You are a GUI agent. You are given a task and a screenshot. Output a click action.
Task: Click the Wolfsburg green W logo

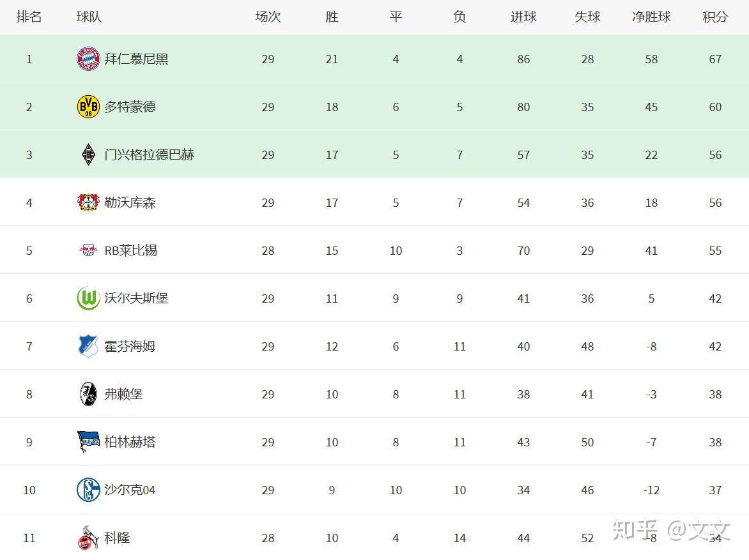coord(88,298)
